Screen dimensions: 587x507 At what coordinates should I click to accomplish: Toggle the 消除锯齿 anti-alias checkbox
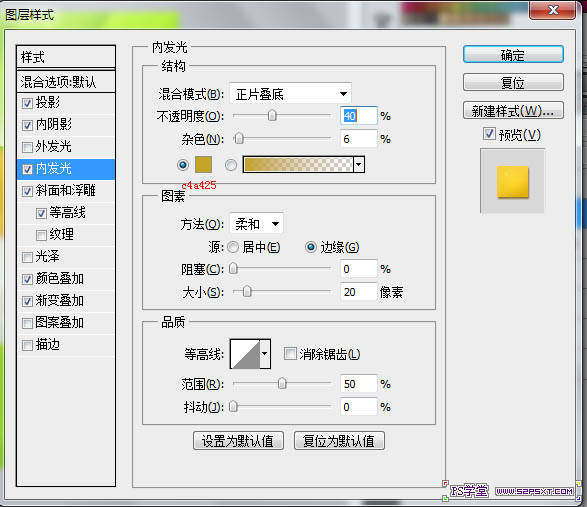[x=290, y=353]
